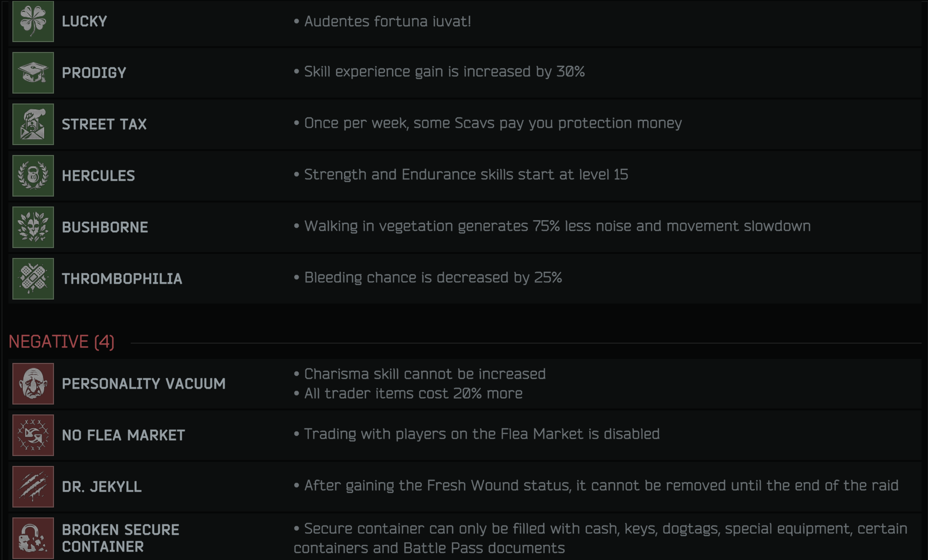The image size is (928, 560).
Task: Click the NEGATIVE (4) section header
Action: click(61, 342)
